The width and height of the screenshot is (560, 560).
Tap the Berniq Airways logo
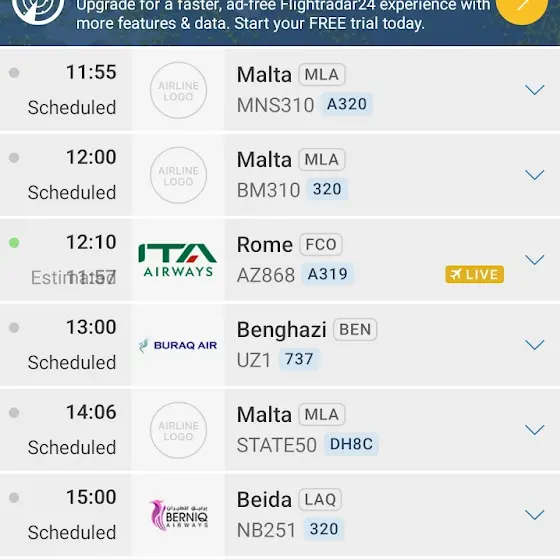click(x=178, y=515)
